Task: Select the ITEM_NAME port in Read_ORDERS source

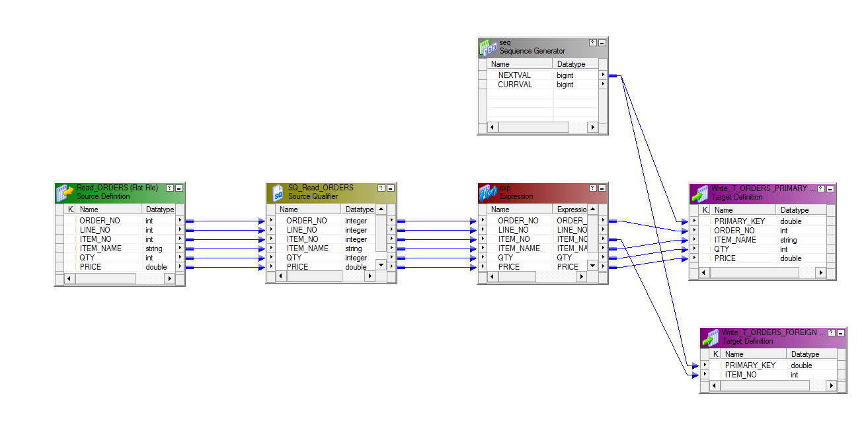Action: tap(100, 249)
